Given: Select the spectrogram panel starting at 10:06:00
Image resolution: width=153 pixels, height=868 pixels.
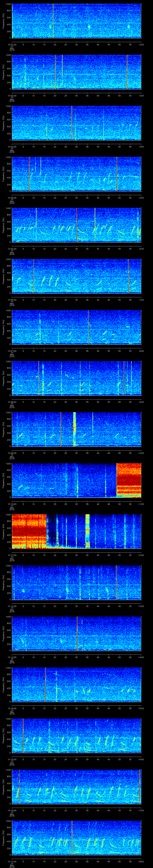Looking at the screenshot, I should tap(77, 276).
